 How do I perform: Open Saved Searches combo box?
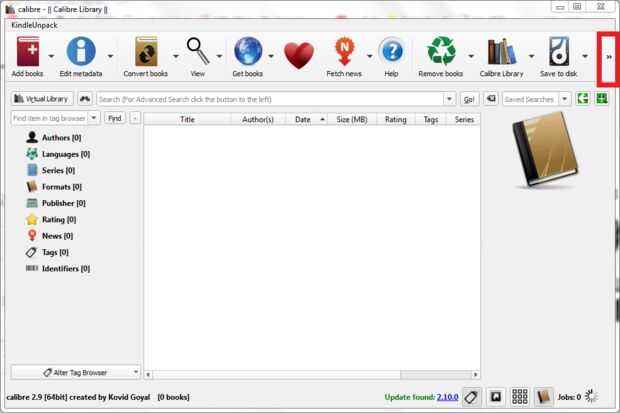tap(536, 99)
